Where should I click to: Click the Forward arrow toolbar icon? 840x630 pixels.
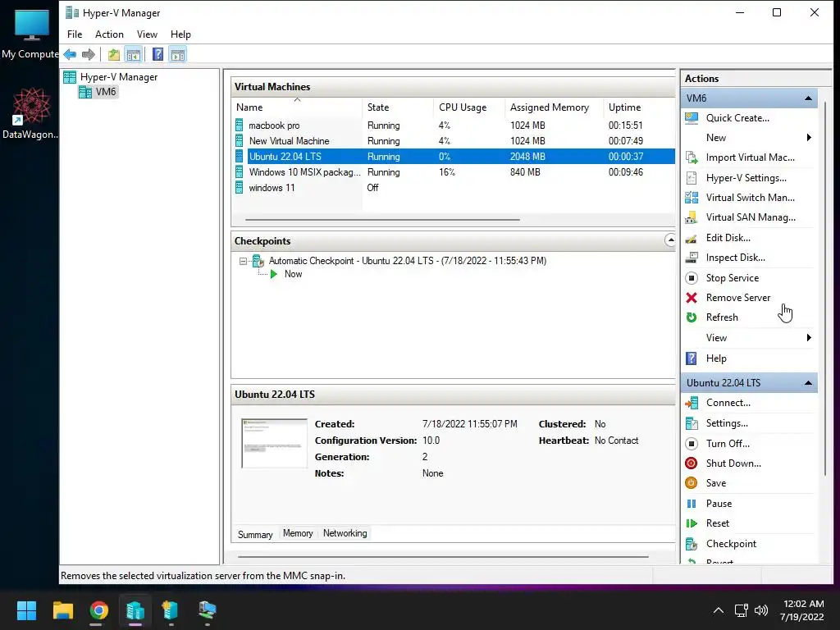point(89,54)
